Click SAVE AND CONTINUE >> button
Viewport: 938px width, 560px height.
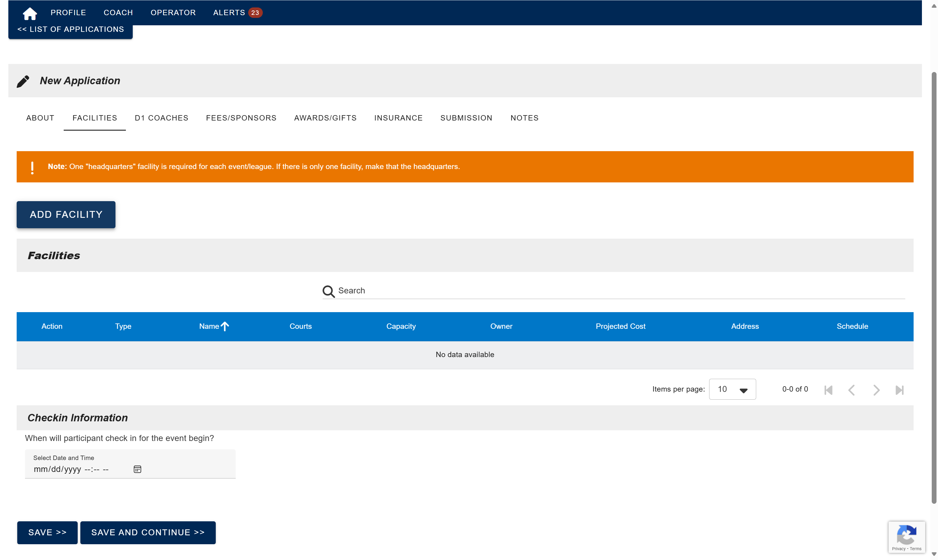[148, 532]
